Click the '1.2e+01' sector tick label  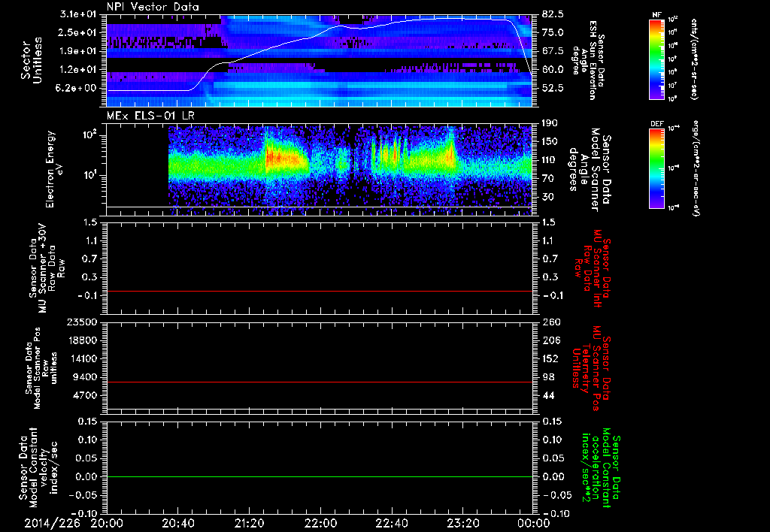pyautogui.click(x=77, y=70)
